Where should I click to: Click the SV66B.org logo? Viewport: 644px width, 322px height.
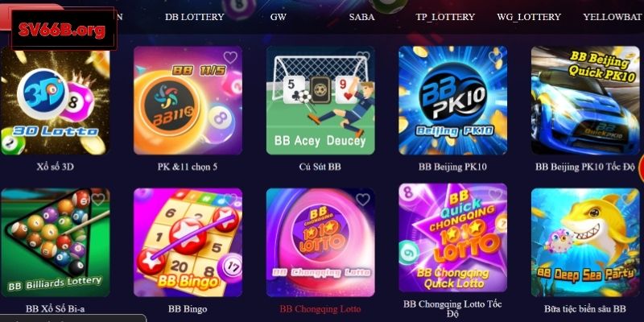(64, 29)
